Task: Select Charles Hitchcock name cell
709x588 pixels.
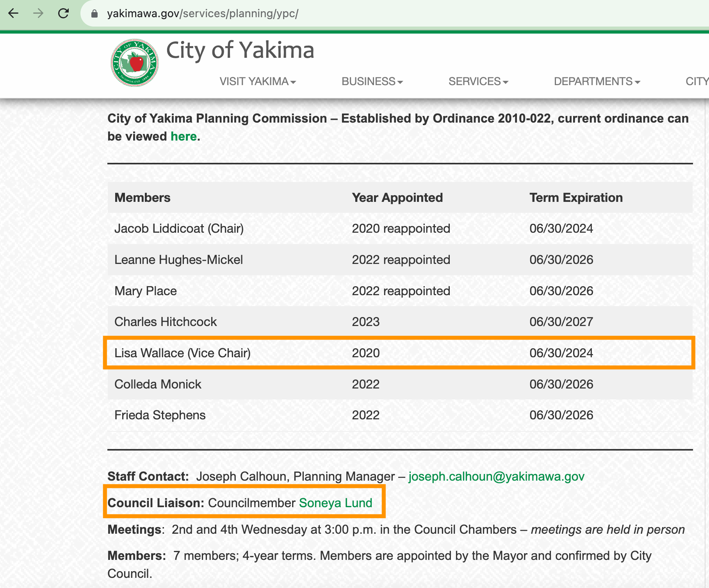Action: [166, 322]
